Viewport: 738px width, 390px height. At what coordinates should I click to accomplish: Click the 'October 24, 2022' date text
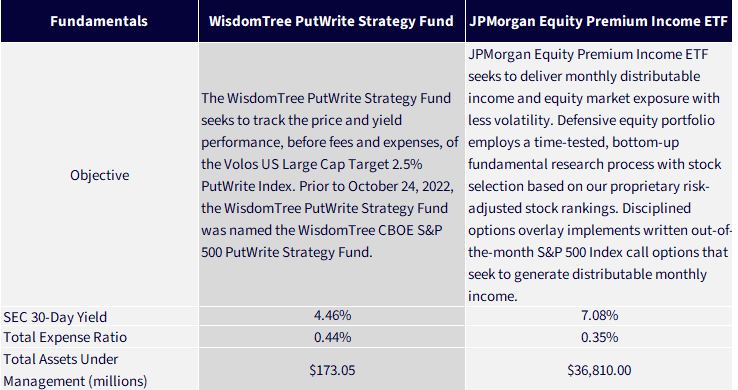click(x=401, y=186)
